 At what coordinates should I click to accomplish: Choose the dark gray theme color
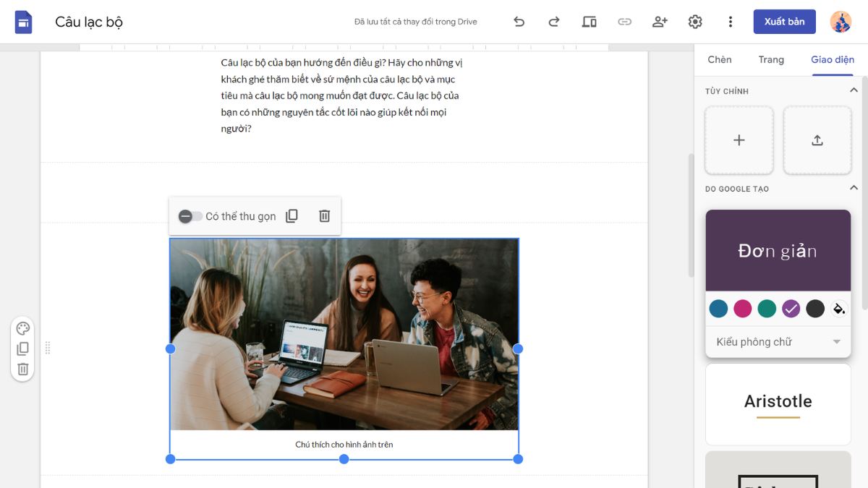(815, 309)
